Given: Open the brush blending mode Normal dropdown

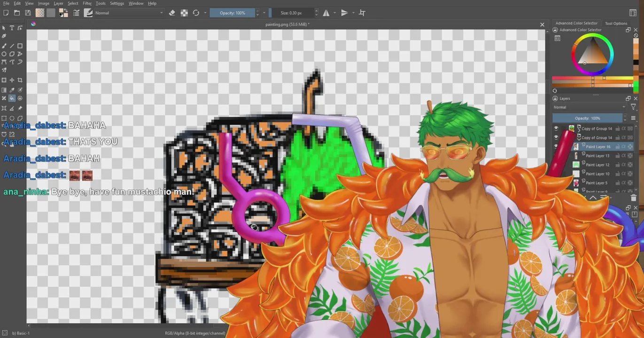Looking at the screenshot, I should click(x=129, y=13).
